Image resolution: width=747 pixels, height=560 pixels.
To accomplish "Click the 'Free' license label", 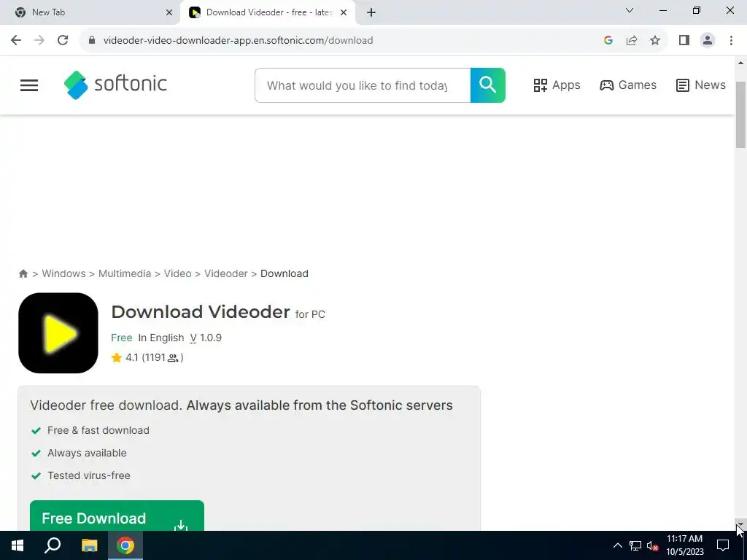I will [122, 338].
